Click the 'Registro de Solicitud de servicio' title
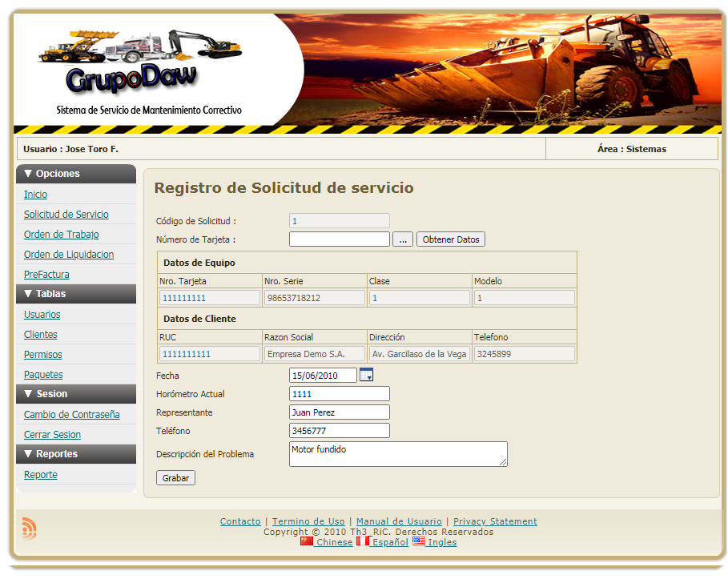728x579 pixels. pos(284,187)
